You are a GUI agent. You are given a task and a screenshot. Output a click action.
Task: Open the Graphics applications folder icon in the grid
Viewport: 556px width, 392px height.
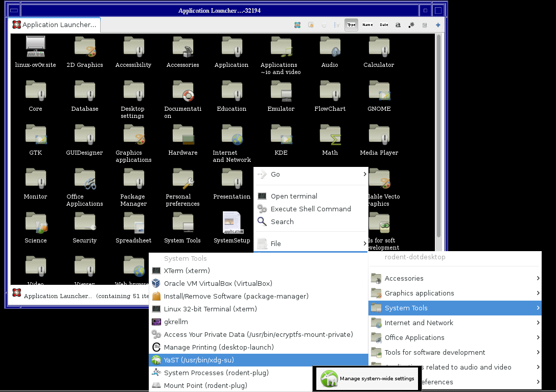(x=134, y=135)
